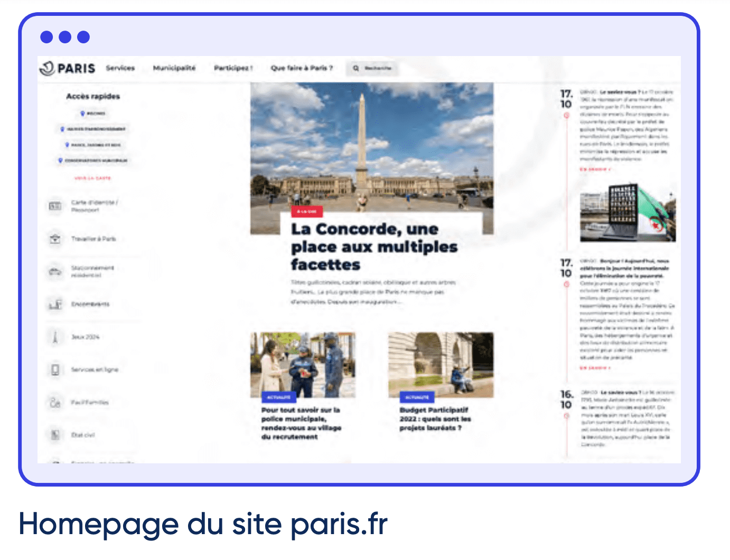Open the État civil link
Screen dimensions: 730x560
[x=83, y=435]
